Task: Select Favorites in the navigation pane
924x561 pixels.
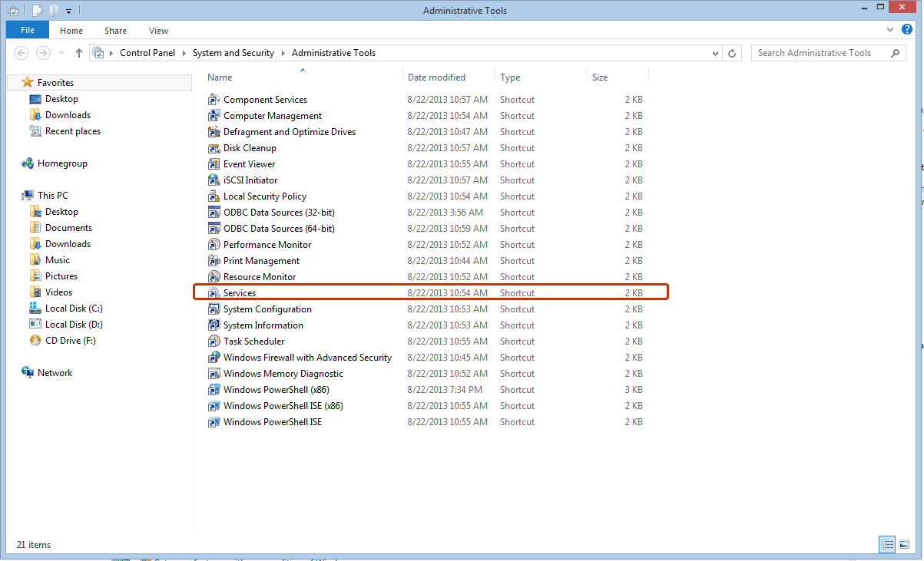Action: pyautogui.click(x=55, y=82)
